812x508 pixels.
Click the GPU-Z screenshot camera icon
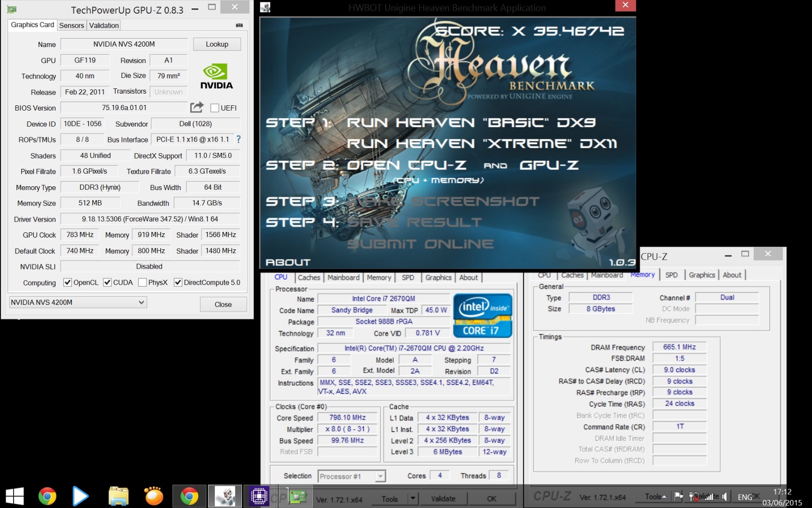coord(239,25)
